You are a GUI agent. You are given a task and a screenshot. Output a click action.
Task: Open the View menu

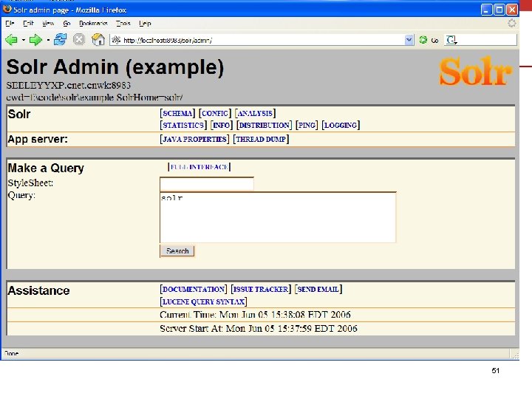[48, 24]
